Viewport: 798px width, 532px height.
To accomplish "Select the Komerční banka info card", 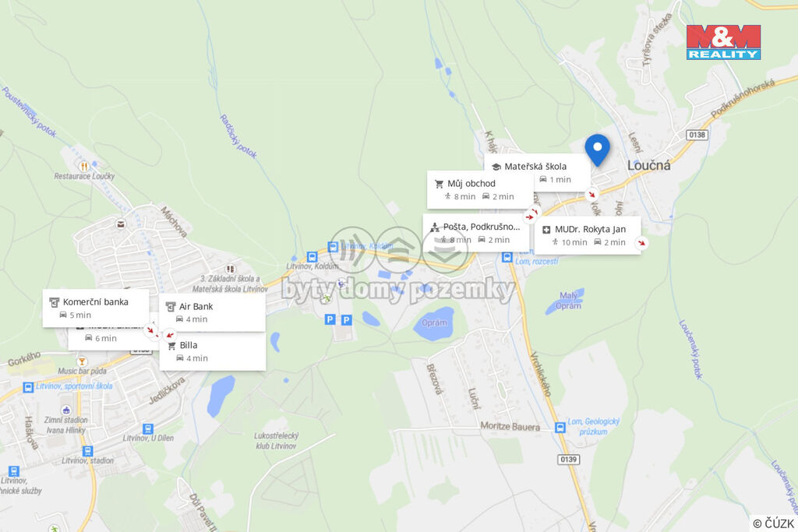I will tap(96, 308).
